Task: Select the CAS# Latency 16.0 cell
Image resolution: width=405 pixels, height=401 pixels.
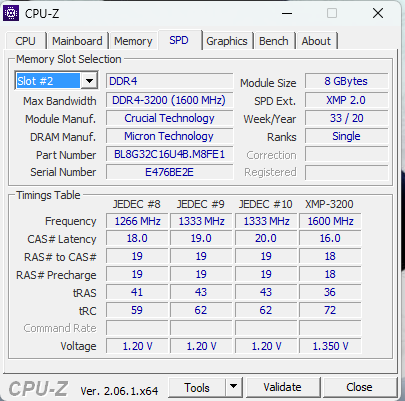Action: (330, 238)
